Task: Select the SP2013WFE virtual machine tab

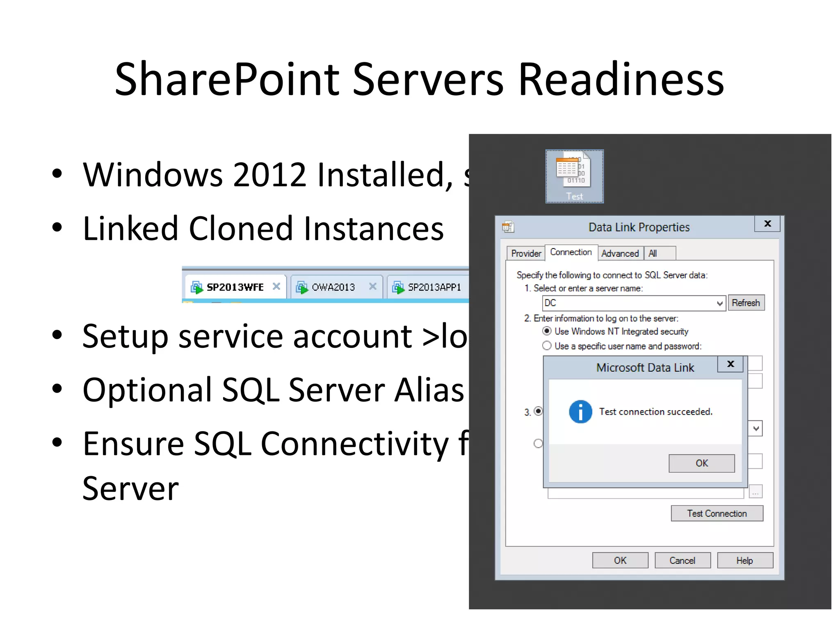Action: click(x=235, y=287)
